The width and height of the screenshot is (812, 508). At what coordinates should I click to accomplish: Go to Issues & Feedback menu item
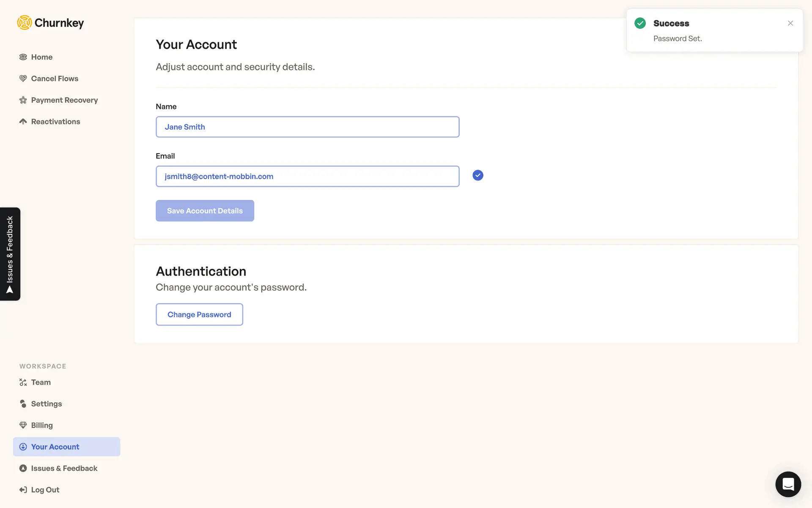(64, 468)
